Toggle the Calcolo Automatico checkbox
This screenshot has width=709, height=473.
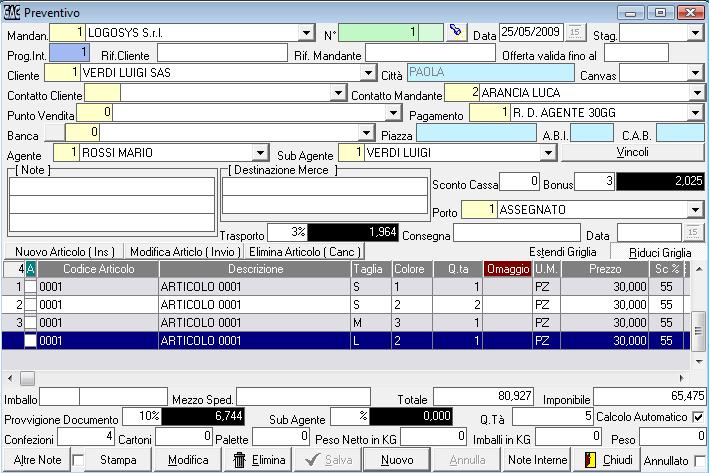[x=697, y=416]
